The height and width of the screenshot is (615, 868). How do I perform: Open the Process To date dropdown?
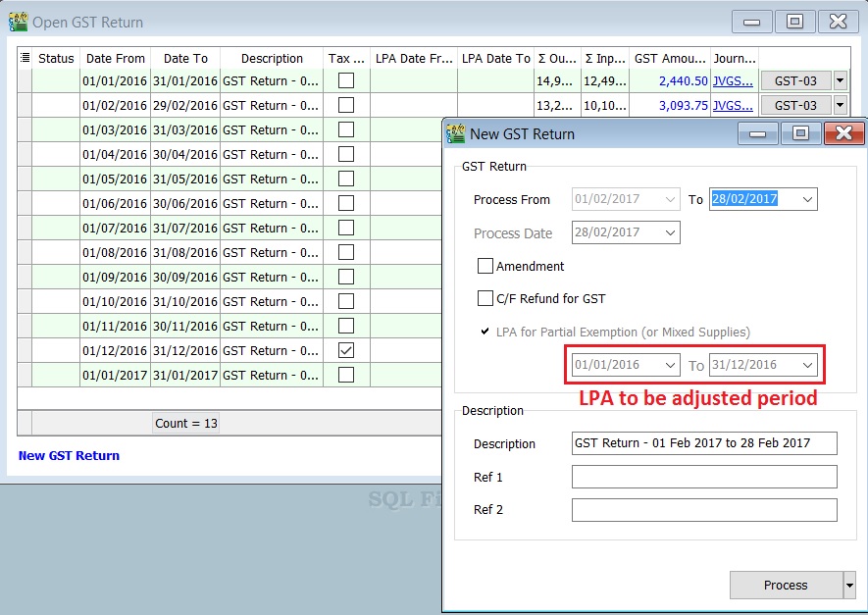point(807,199)
